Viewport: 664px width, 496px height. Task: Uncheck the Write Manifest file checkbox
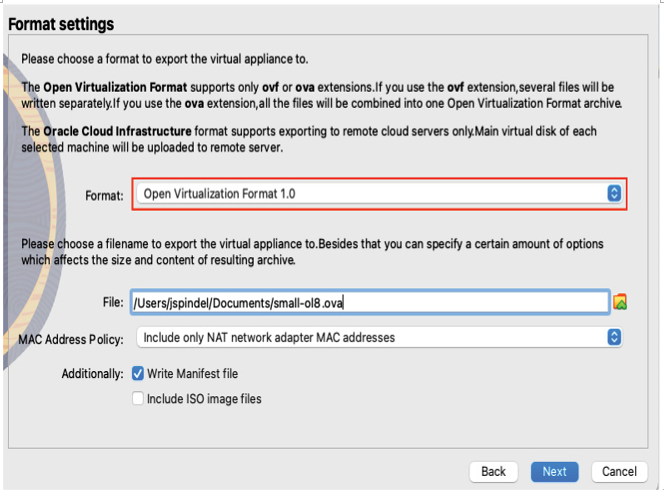138,374
